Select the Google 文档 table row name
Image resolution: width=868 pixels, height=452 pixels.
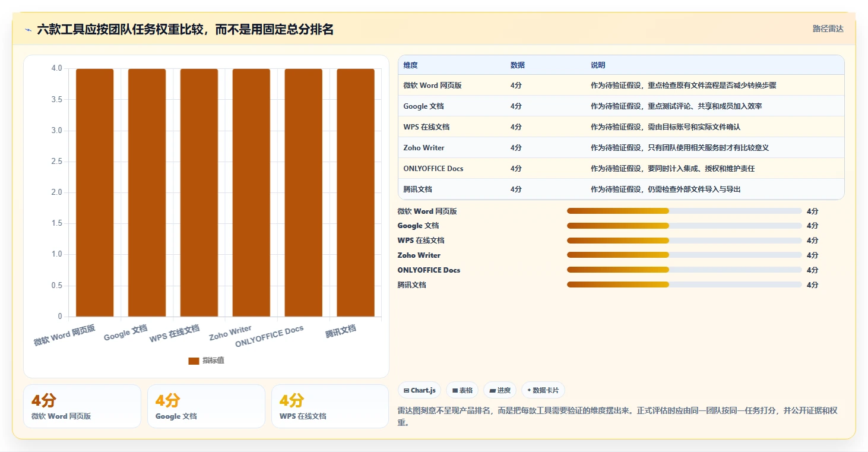(x=423, y=106)
